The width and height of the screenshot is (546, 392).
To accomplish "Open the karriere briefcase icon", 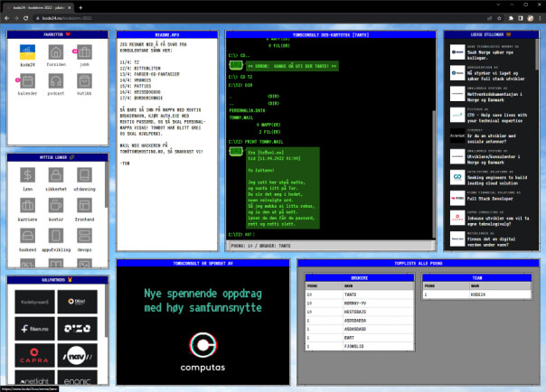I will click(27, 205).
